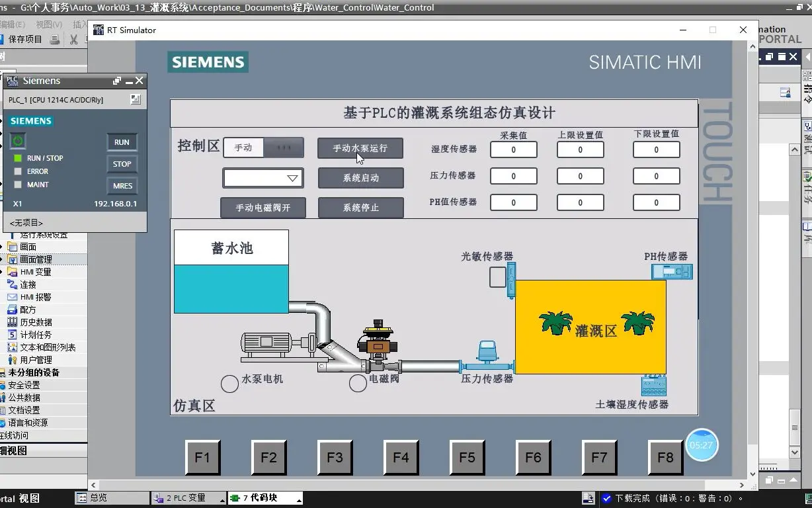This screenshot has width=812, height=508.
Task: Expand the 画面管理 tree node arrow
Action: (x=2, y=259)
